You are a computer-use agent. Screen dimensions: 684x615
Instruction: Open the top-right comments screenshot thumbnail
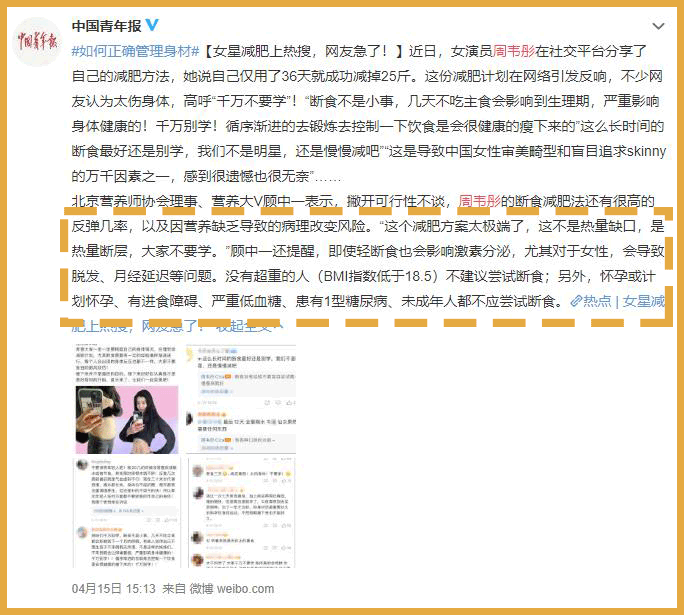point(241,399)
